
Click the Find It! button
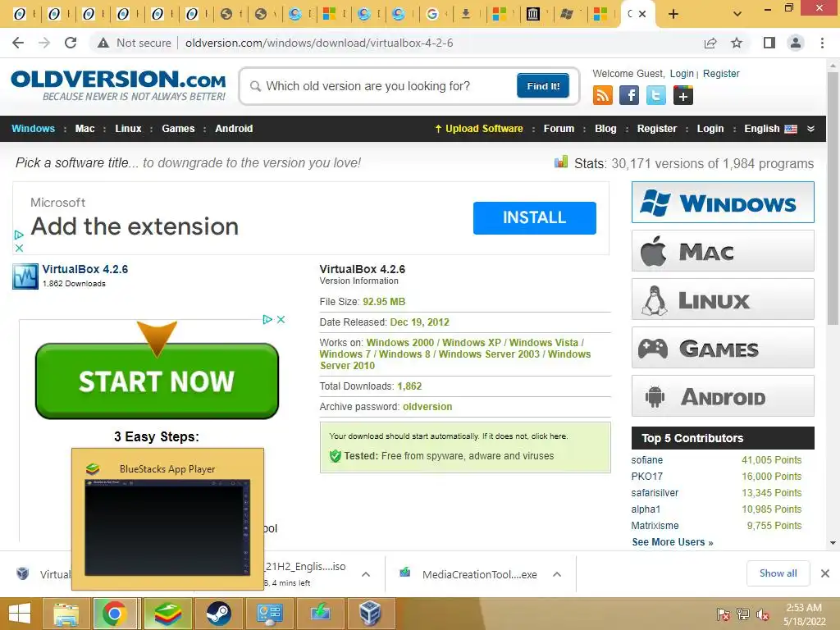pos(543,85)
